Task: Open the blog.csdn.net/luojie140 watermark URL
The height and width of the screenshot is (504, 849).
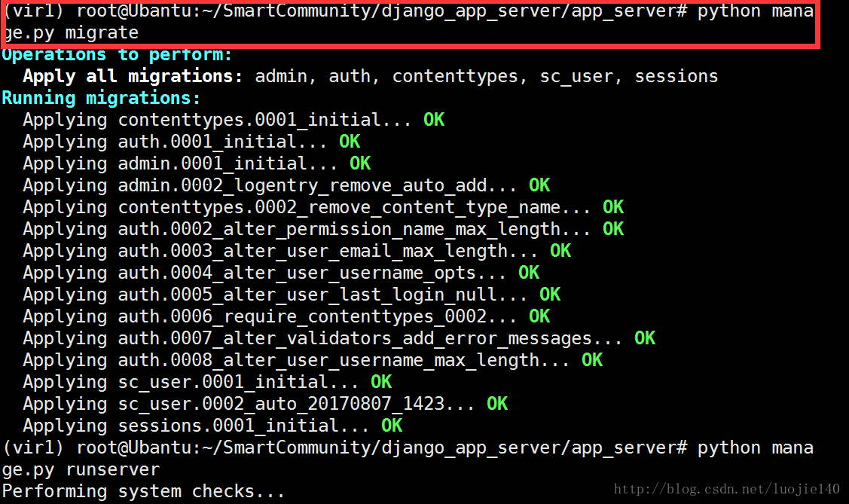Action: [727, 489]
